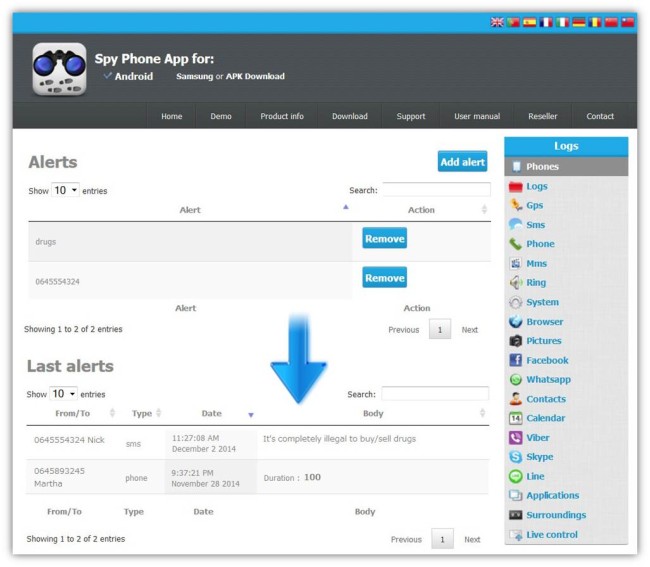
Task: Open Alerts show-entries dropdown
Action: pyautogui.click(x=65, y=190)
